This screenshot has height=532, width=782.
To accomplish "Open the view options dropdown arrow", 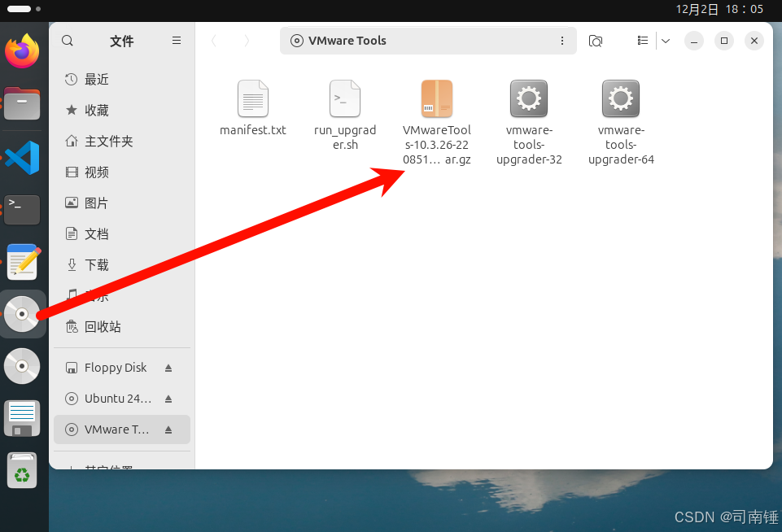I will (x=666, y=40).
